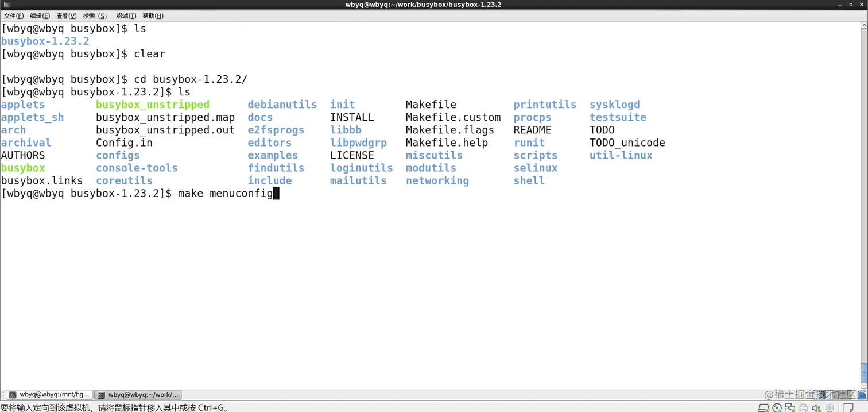Open the 文件(F) menu
This screenshot has width=868, height=412.
click(14, 16)
